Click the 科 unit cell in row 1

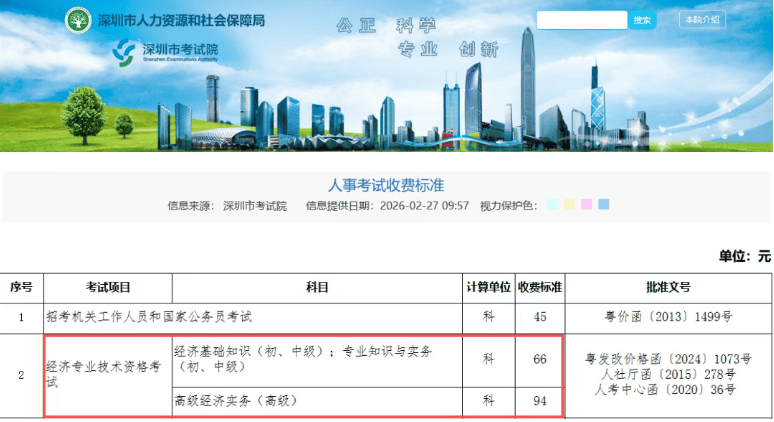pos(489,317)
